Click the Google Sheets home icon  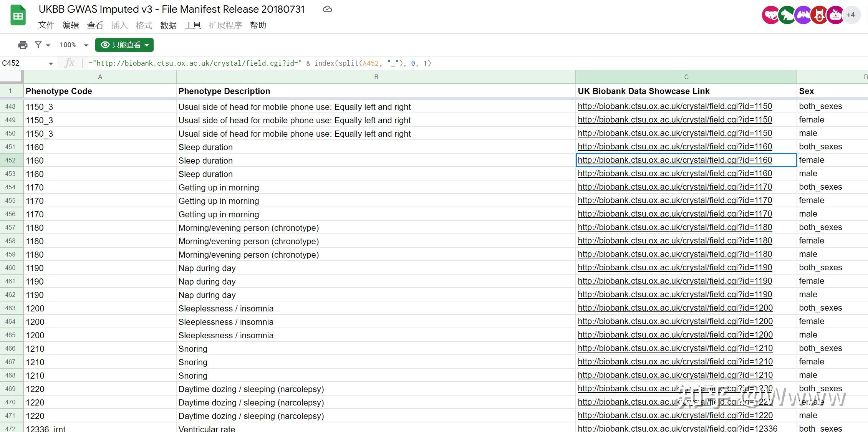18,16
